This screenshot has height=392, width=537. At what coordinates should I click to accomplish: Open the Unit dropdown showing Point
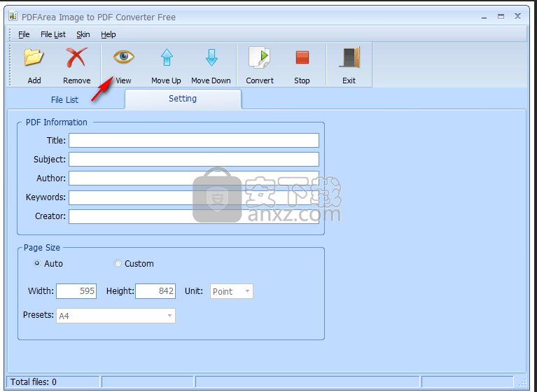point(232,291)
